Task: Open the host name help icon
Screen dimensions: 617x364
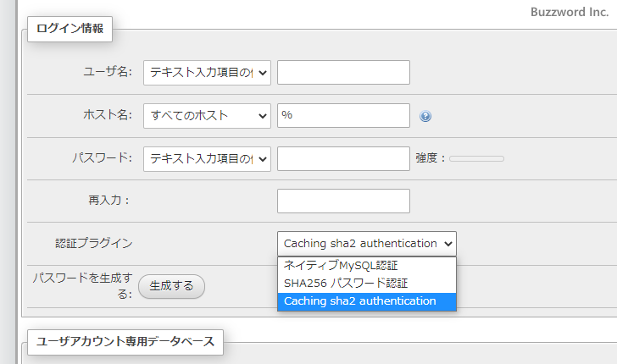Action: [x=425, y=116]
